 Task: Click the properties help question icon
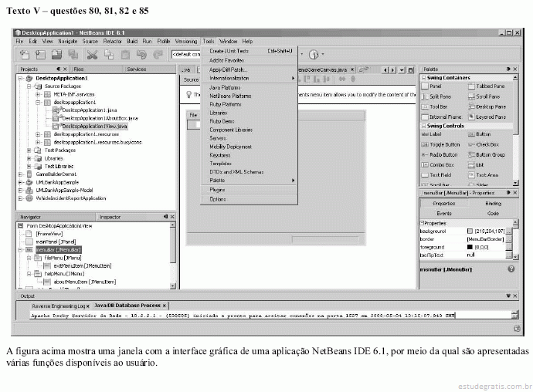(x=511, y=269)
